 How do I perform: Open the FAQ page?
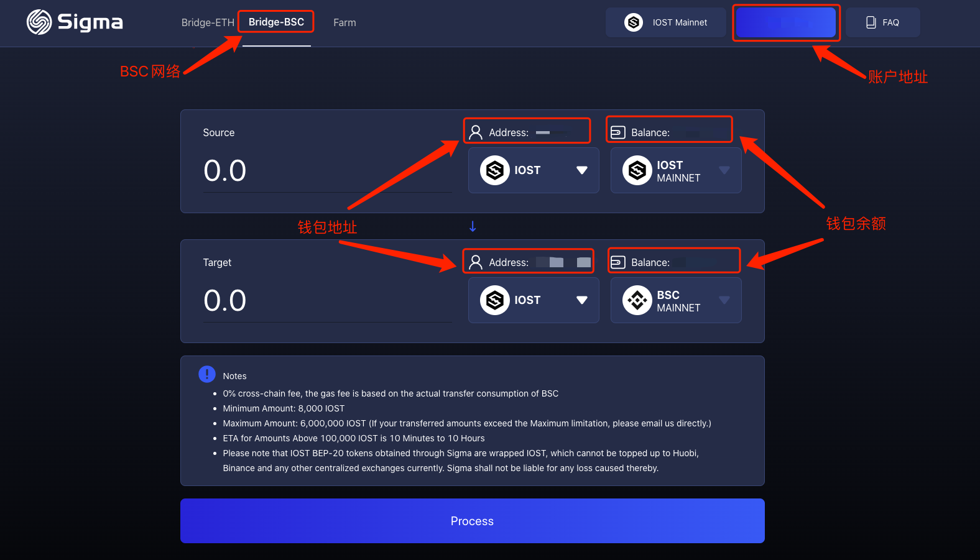coord(883,22)
